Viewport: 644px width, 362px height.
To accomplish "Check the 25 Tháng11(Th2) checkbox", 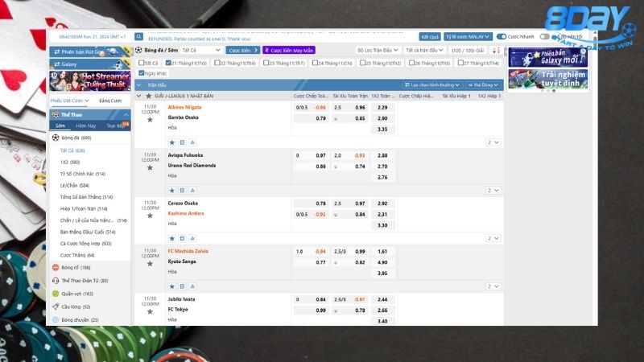I will 363,63.
